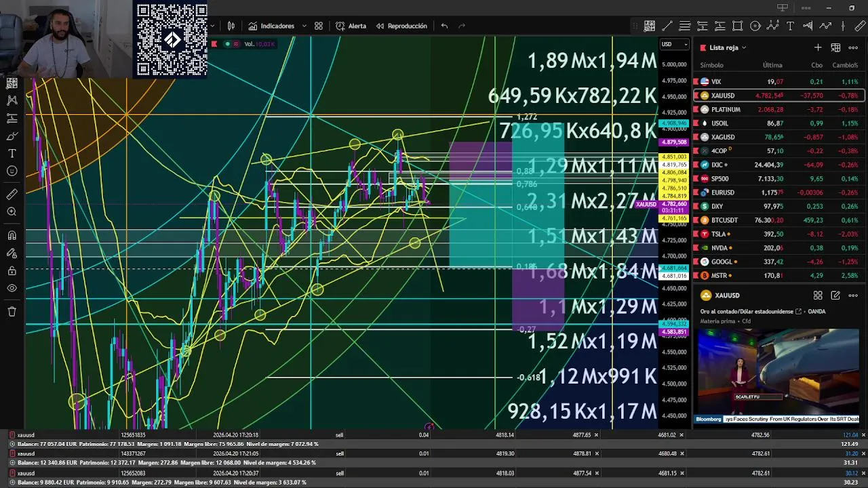Select the zigzag path tool in favorites toolbar
Viewport: 868px width, 488px height.
(825, 26)
